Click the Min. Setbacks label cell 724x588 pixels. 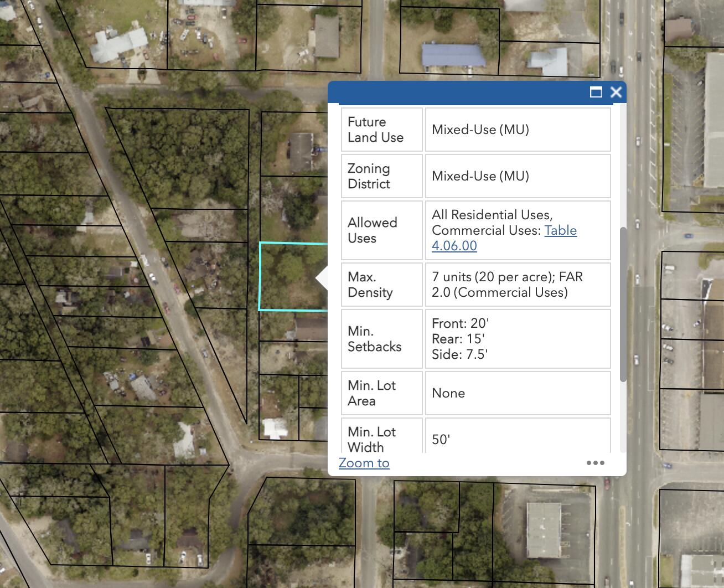tap(381, 339)
